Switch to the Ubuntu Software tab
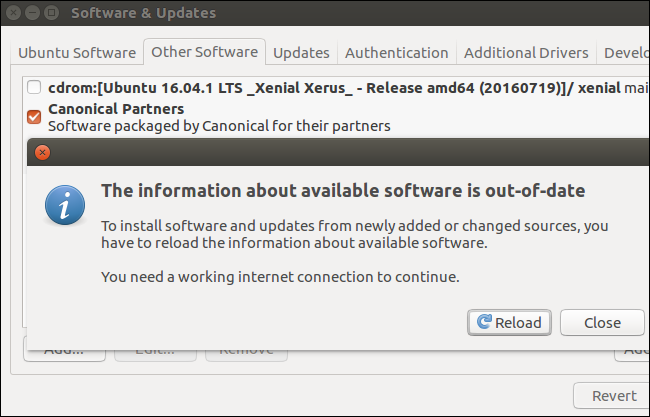The height and width of the screenshot is (417, 650). click(x=77, y=53)
